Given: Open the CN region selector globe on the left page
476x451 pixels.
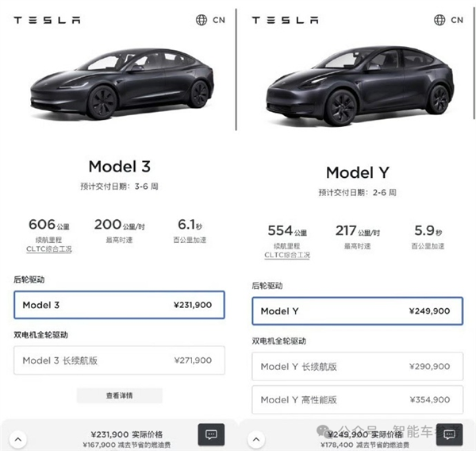Looking at the screenshot, I should [x=202, y=20].
